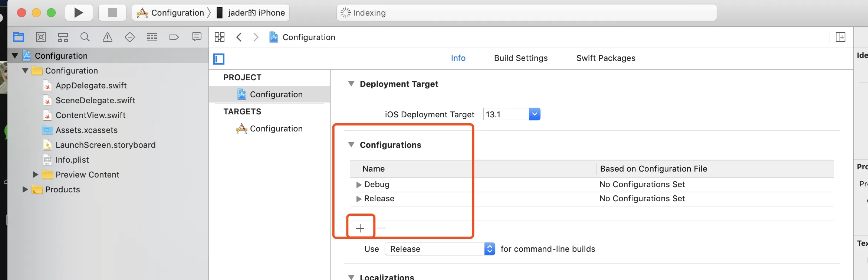This screenshot has width=868, height=280.
Task: Expand the Products folder
Action: 25,189
